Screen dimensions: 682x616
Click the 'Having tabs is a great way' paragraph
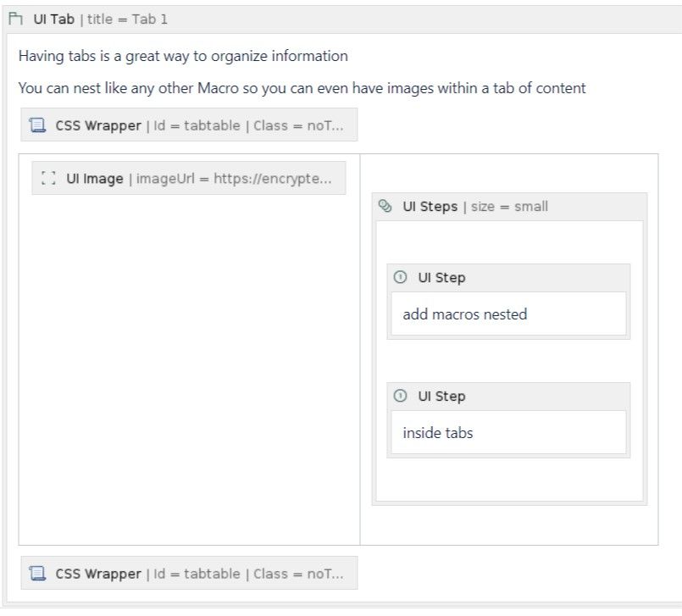click(183, 56)
